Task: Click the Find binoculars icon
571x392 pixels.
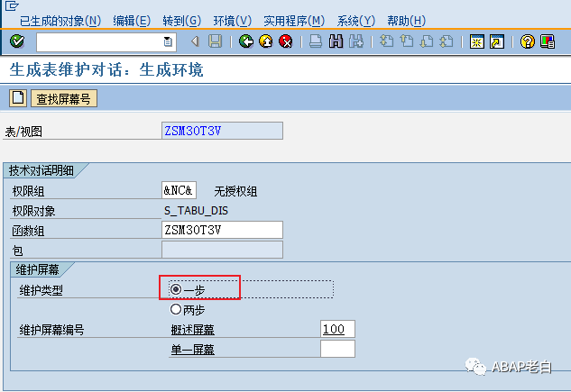Action: pyautogui.click(x=336, y=41)
